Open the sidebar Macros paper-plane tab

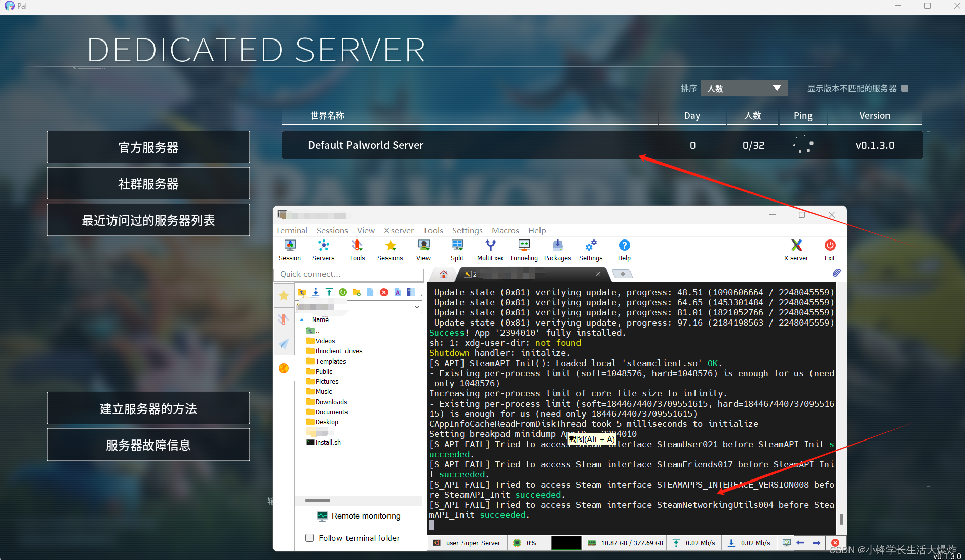(x=284, y=344)
